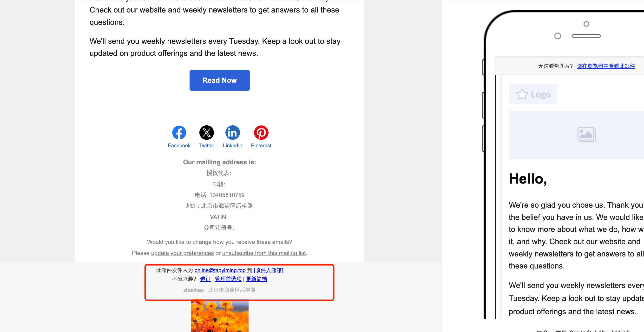The image size is (644, 332).
Task: Click the Pinterest social icon
Action: coord(261,132)
